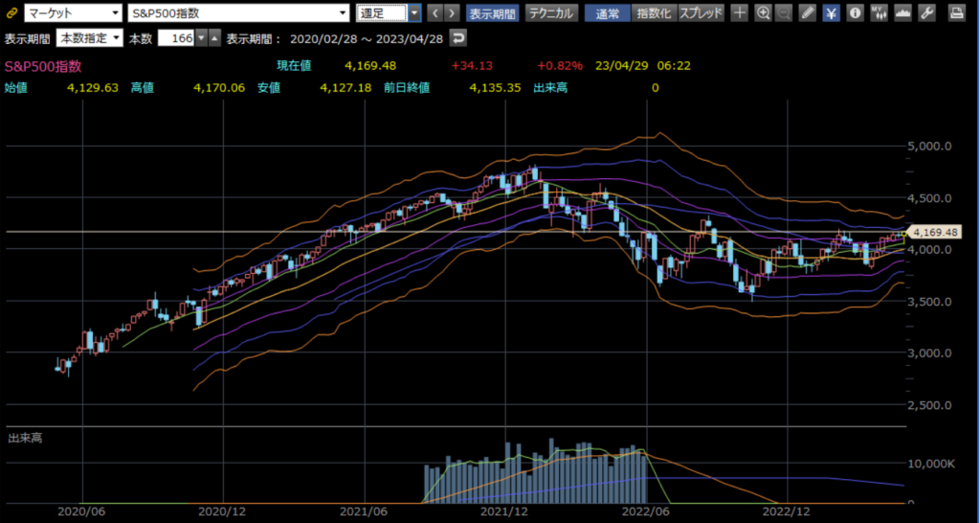Click the 始値 value 4,129.63
This screenshot has width=980, height=523.
[93, 87]
